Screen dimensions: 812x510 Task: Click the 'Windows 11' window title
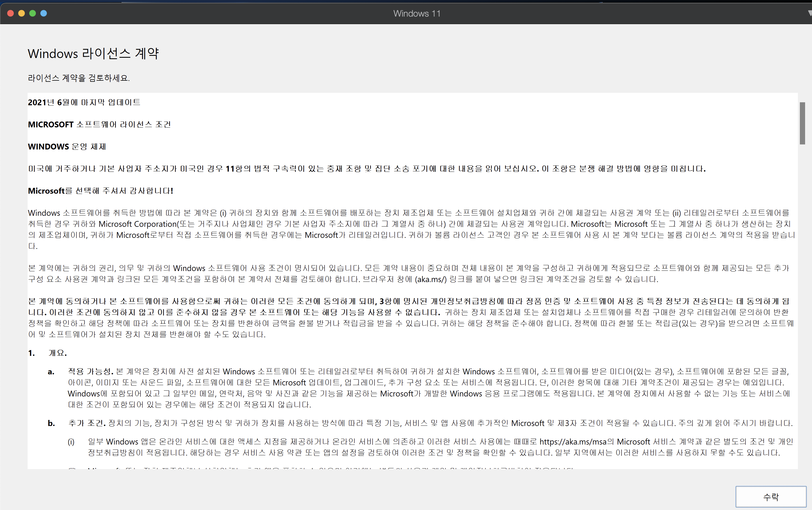[x=417, y=14]
